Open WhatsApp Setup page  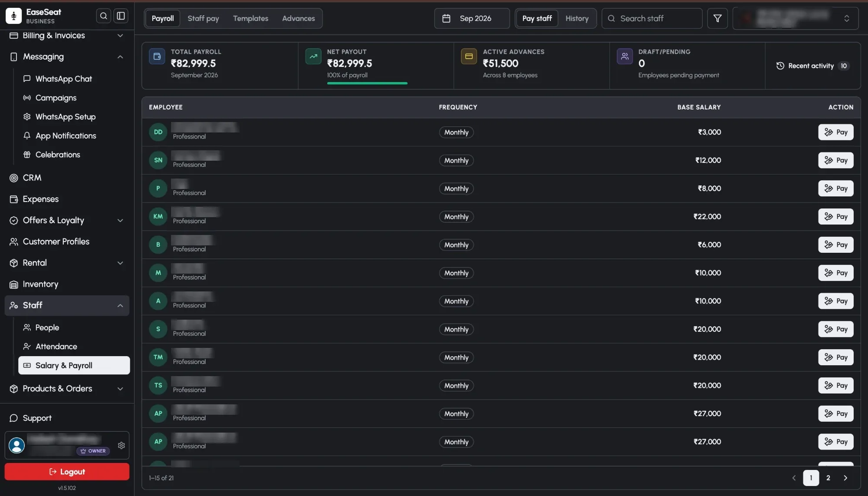(66, 117)
